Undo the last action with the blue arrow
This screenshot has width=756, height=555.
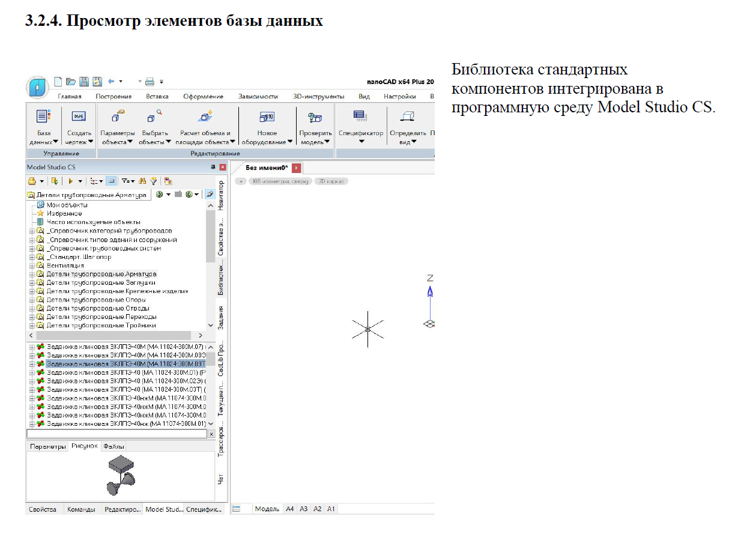point(111,82)
